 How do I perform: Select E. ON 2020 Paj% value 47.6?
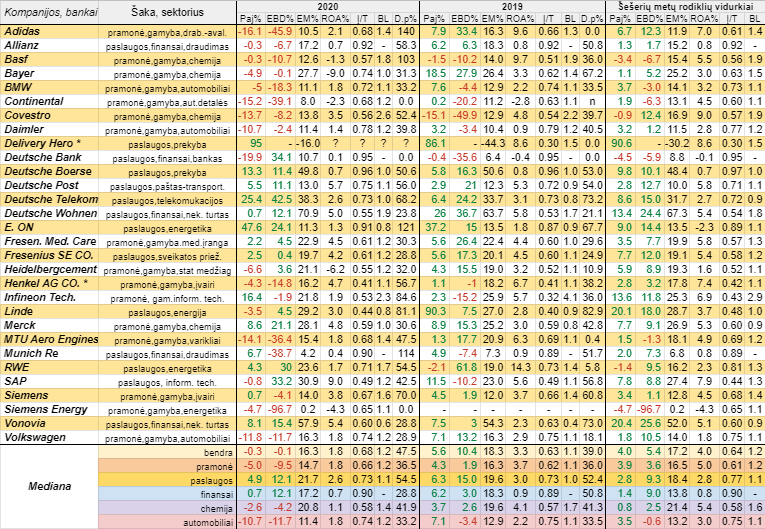tap(252, 227)
